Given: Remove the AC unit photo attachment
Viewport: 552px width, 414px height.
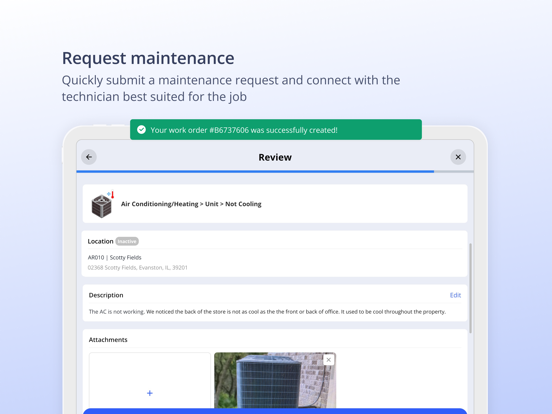Looking at the screenshot, I should pos(328,360).
